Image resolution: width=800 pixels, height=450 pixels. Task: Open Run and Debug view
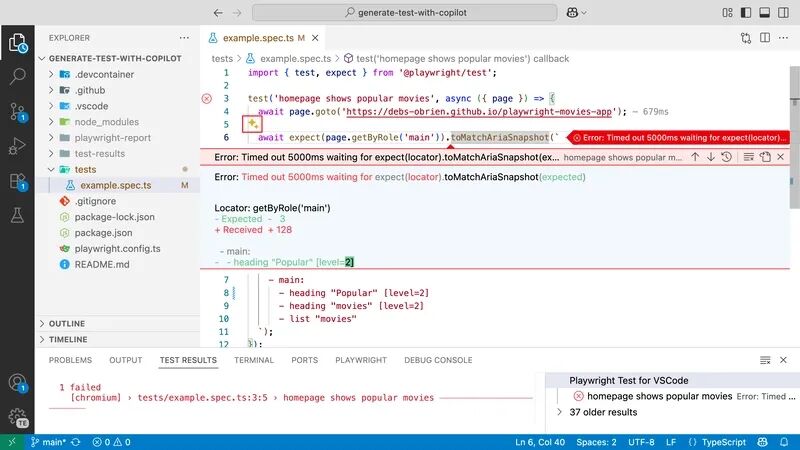coord(17,146)
